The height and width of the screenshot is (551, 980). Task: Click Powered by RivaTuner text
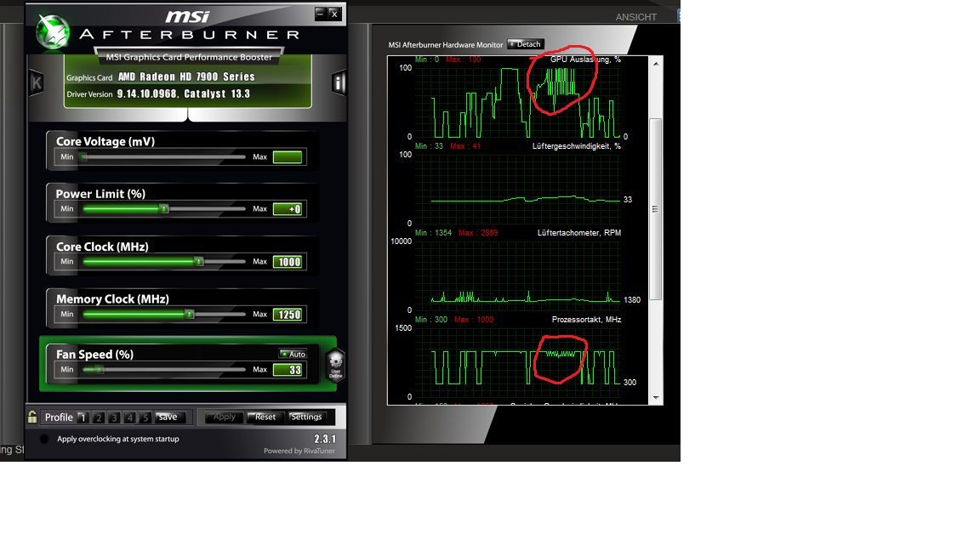tap(299, 451)
